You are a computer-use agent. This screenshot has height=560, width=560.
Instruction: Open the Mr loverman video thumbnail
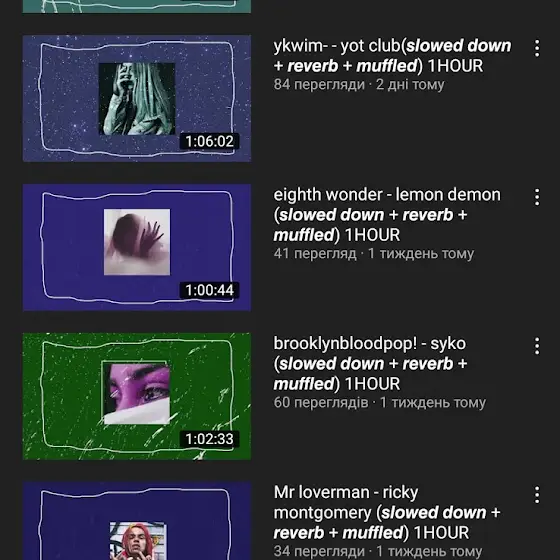point(137,521)
